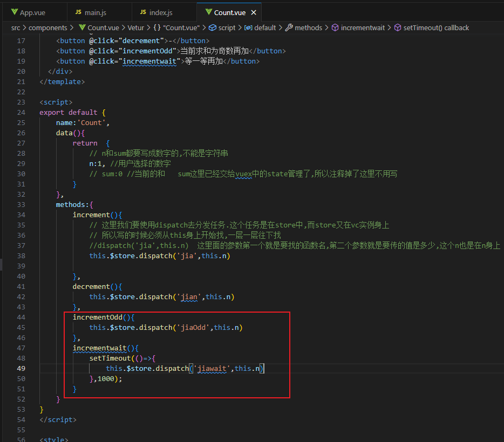Click the chevron after src breadcrumb
The image size is (504, 442).
(24, 28)
